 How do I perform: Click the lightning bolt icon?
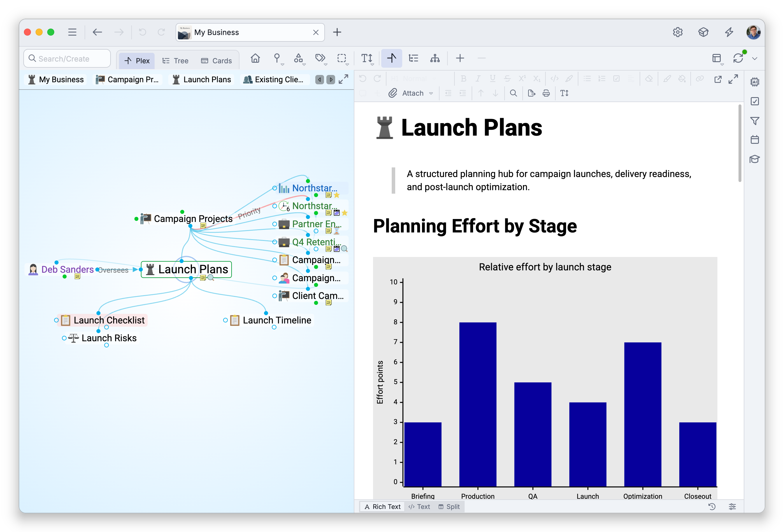729,32
